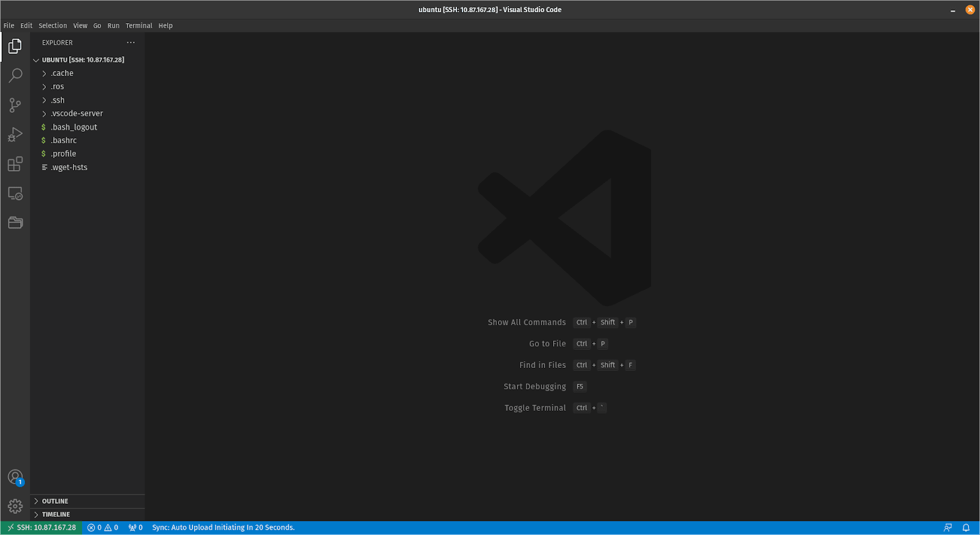
Task: Click the Explorer more actions ellipsis
Action: pyautogui.click(x=130, y=42)
